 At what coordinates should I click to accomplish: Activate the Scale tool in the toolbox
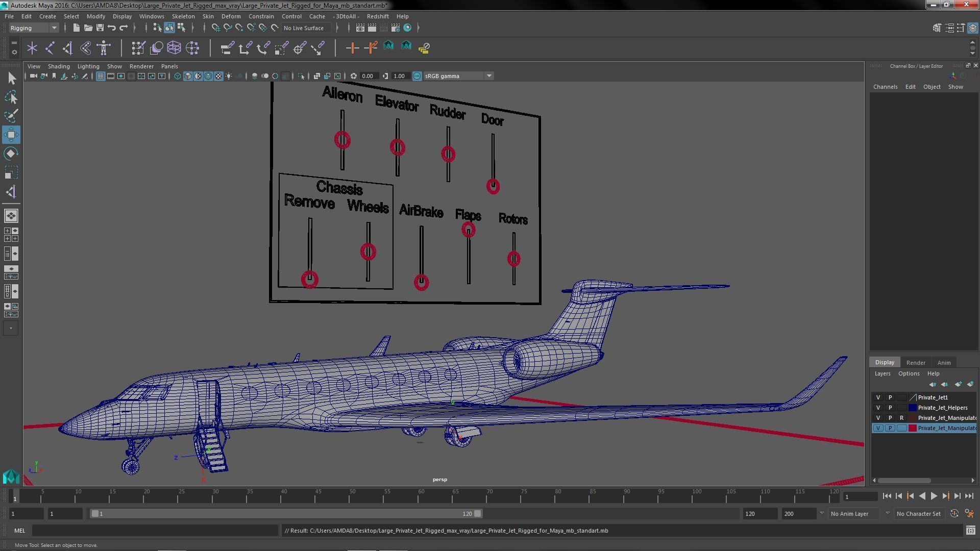pos(11,172)
